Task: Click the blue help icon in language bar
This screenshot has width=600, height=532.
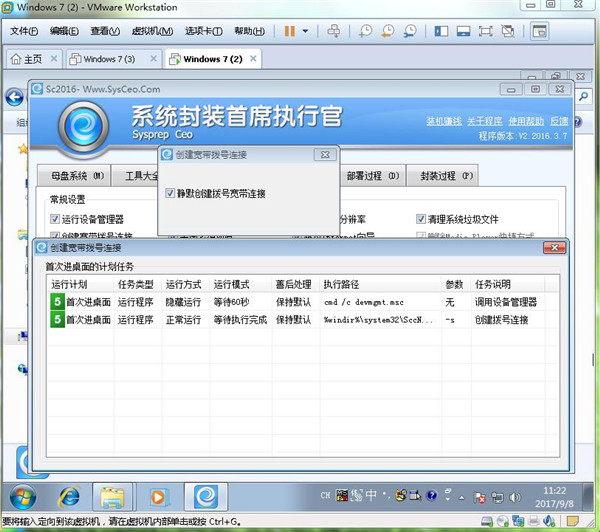Action: point(432,495)
